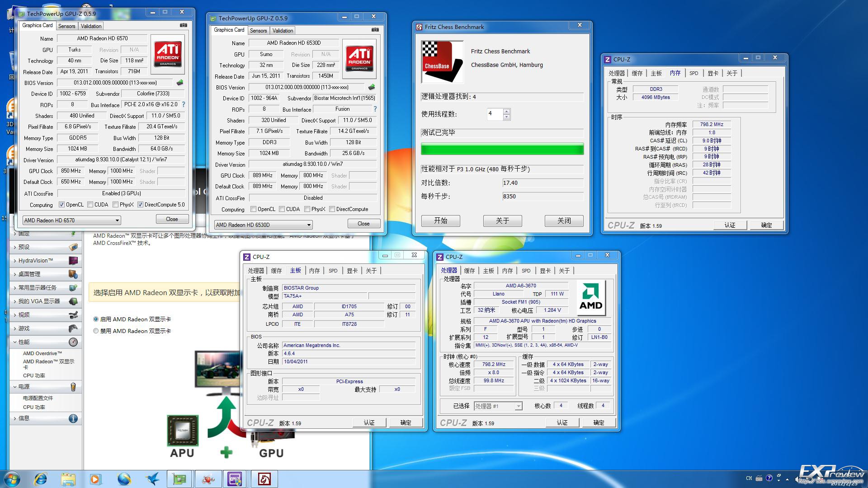Select 禁用 AMD Radeon 双显示卡 radio button
868x488 pixels.
pyautogui.click(x=96, y=331)
